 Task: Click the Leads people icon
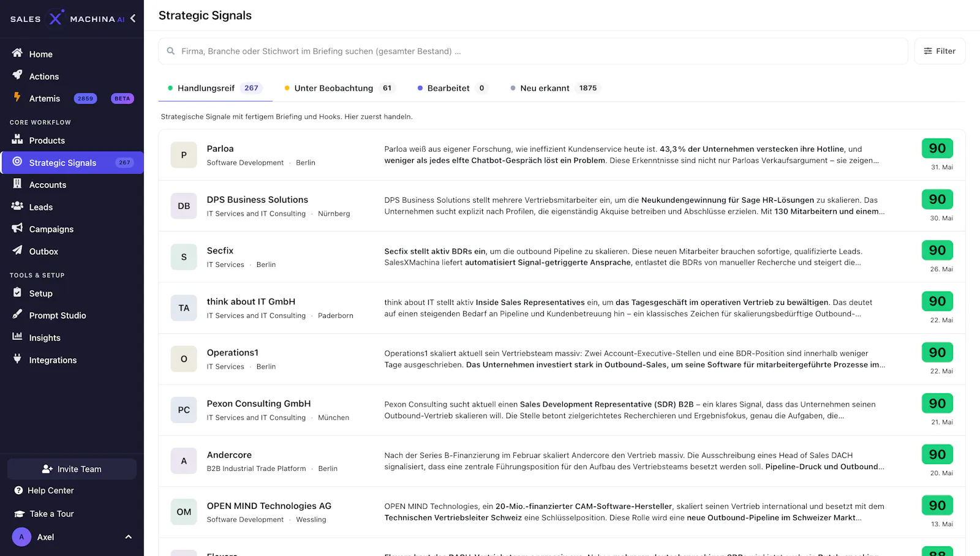click(x=17, y=206)
